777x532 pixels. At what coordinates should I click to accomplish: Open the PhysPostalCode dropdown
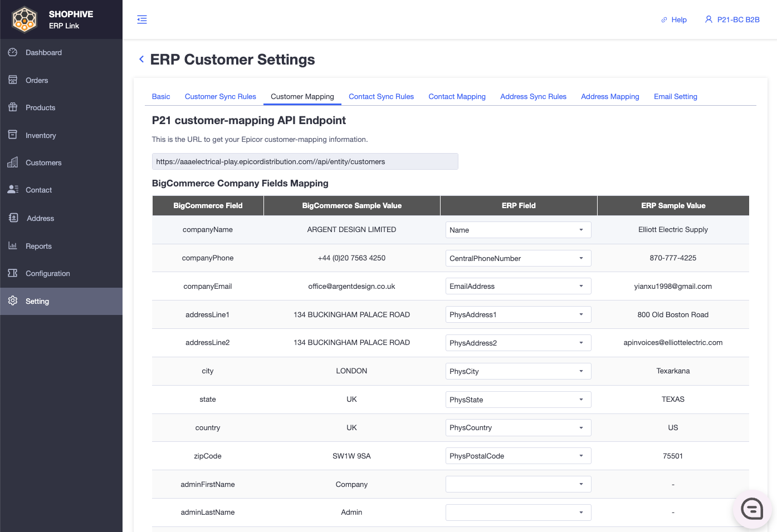pos(518,456)
